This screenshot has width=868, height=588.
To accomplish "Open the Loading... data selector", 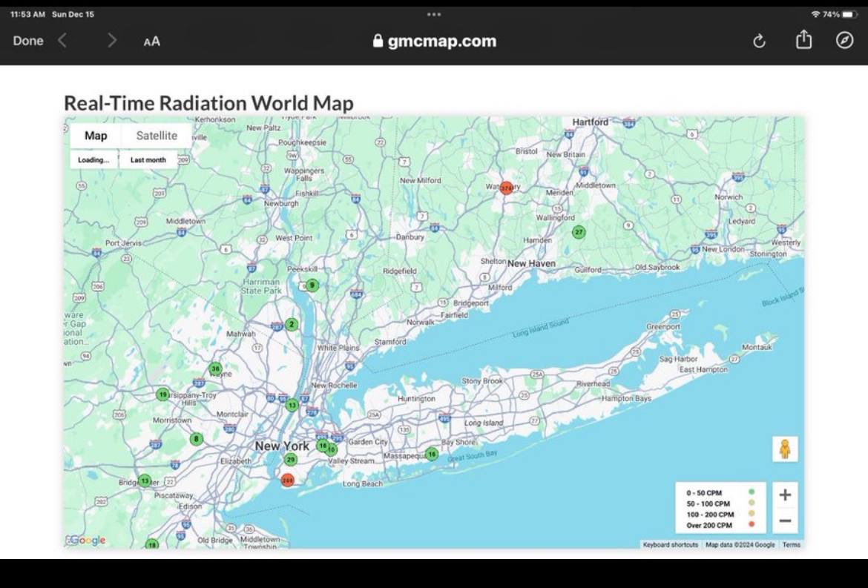I will pyautogui.click(x=93, y=159).
